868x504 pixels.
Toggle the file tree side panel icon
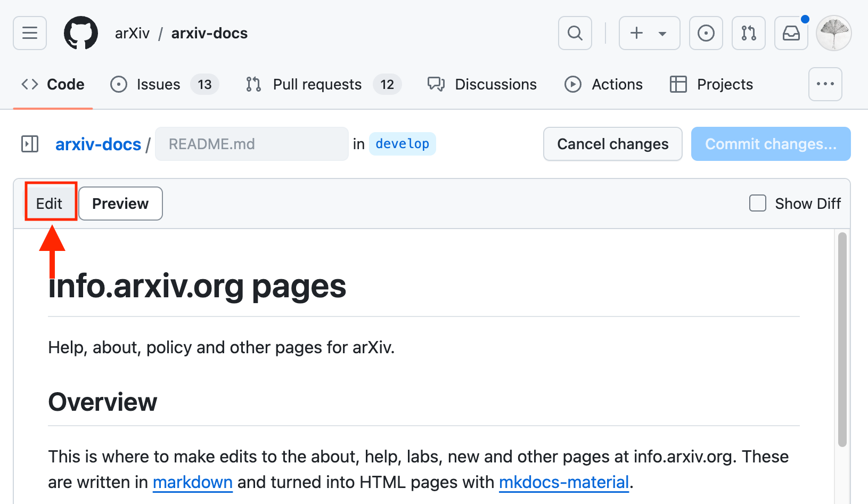30,144
